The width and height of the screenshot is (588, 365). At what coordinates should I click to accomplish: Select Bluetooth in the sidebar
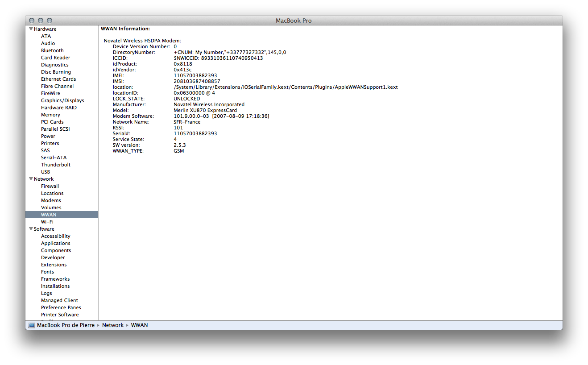(x=52, y=50)
